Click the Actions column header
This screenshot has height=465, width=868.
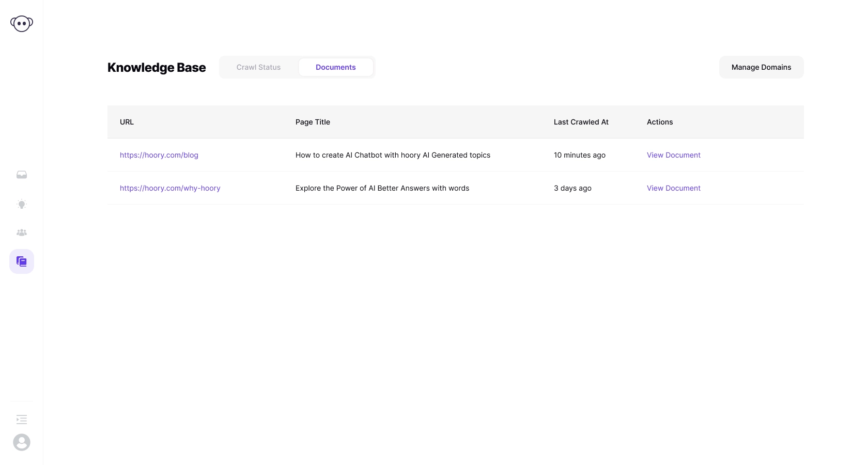[x=660, y=122]
